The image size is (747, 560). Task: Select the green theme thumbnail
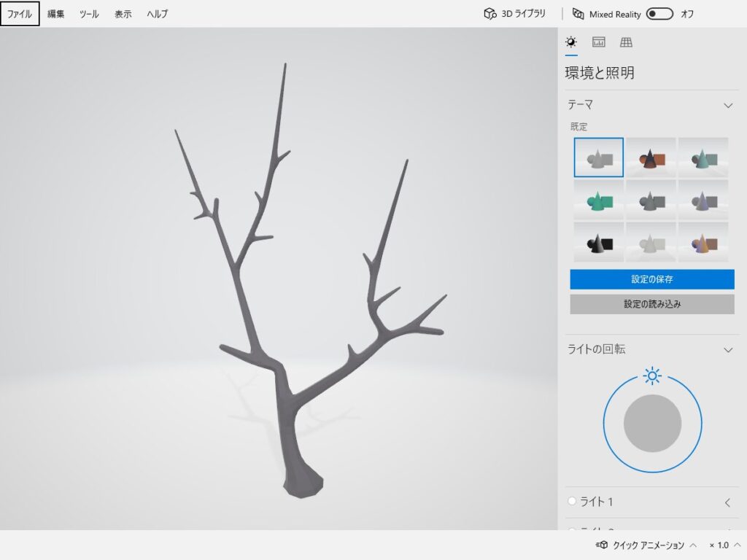pos(598,200)
